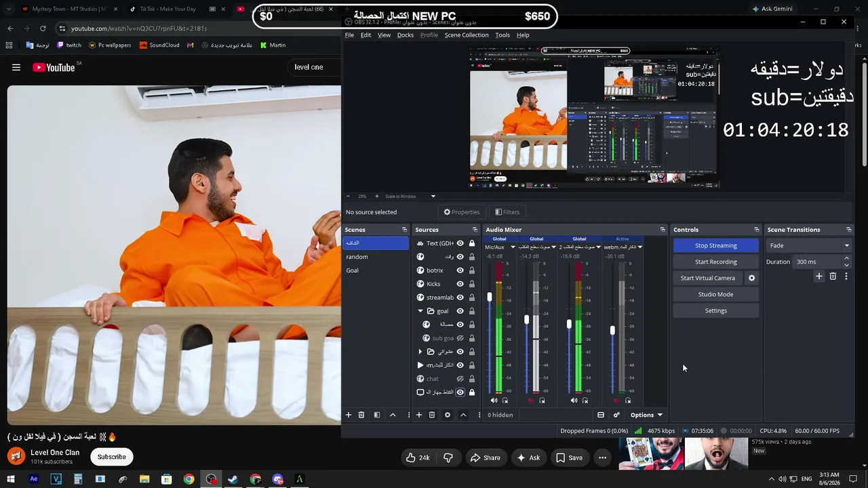Remove scene transition with trash icon

pos(833,277)
